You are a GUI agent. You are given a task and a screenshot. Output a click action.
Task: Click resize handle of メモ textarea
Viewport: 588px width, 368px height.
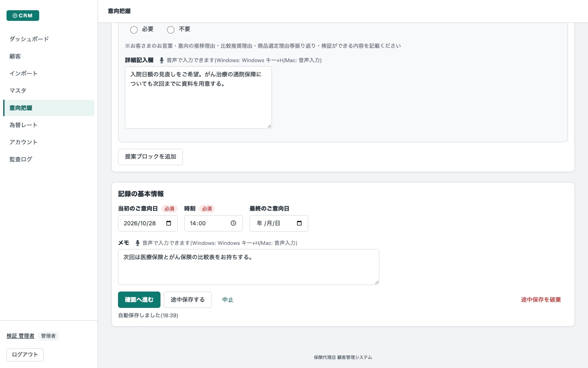376,282
